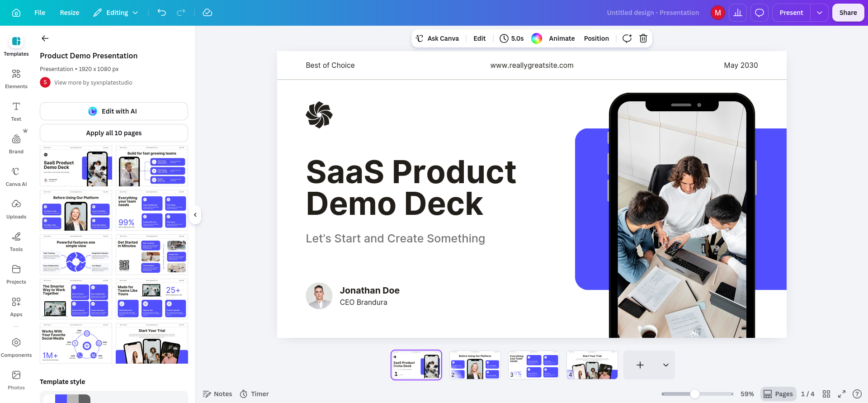This screenshot has height=403, width=868.
Task: Apply all 10 pages
Action: (114, 133)
